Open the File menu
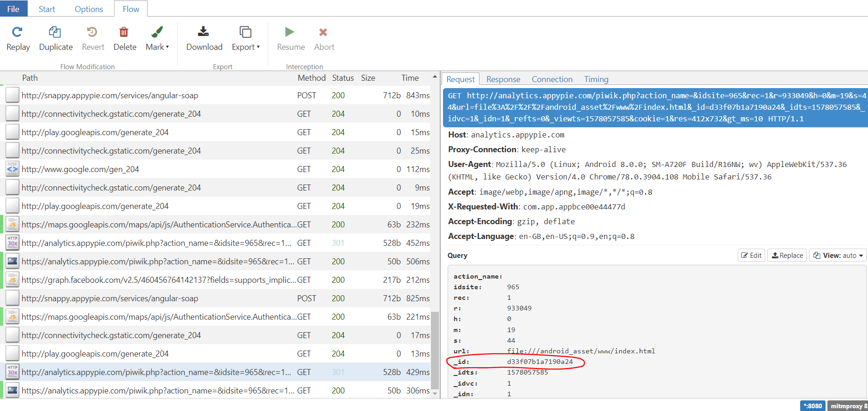This screenshot has width=868, height=411. (x=13, y=9)
